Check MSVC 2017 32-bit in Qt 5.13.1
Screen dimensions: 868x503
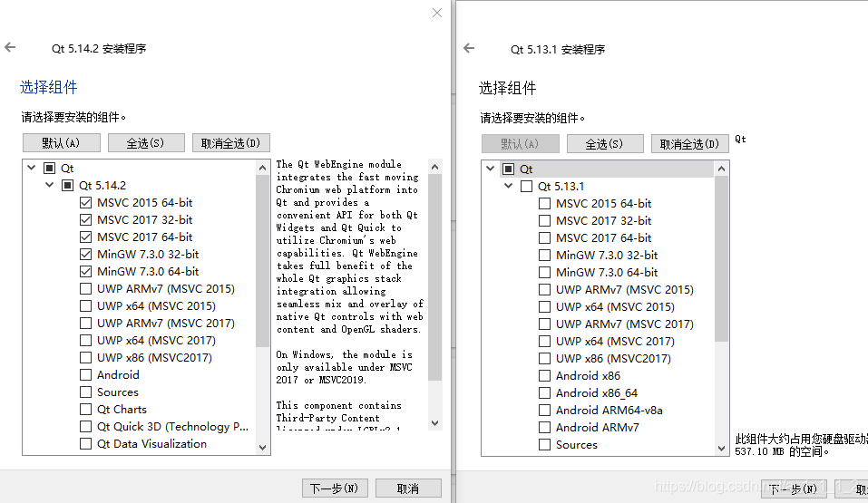tap(544, 221)
